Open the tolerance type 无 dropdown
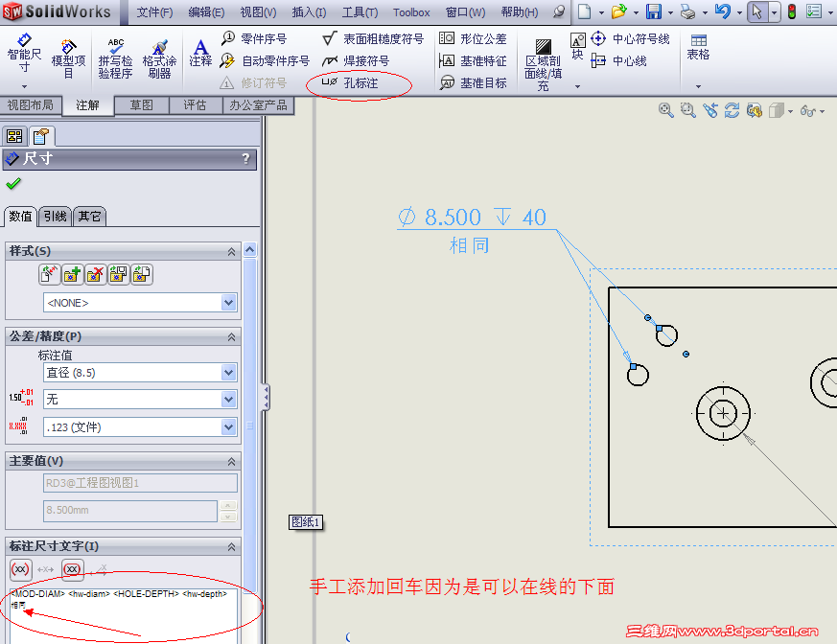The height and width of the screenshot is (644, 837). [x=228, y=399]
